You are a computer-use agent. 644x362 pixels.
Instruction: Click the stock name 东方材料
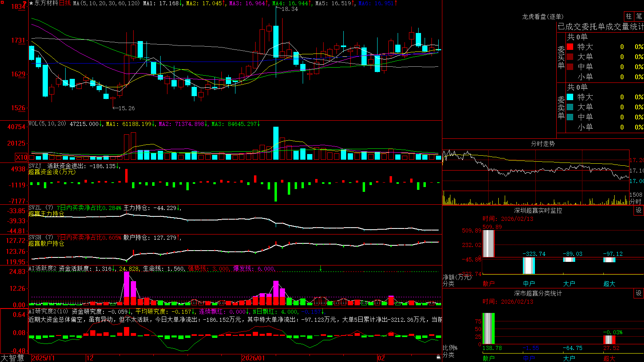coord(46,3)
